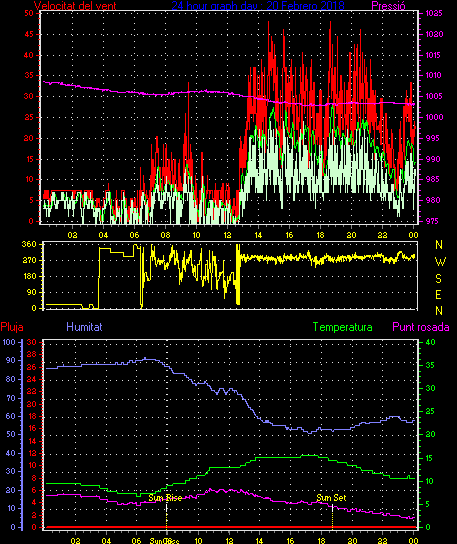This screenshot has height=544, width=457.
Task: Click green temperature axis value 40
Action: 430,342
